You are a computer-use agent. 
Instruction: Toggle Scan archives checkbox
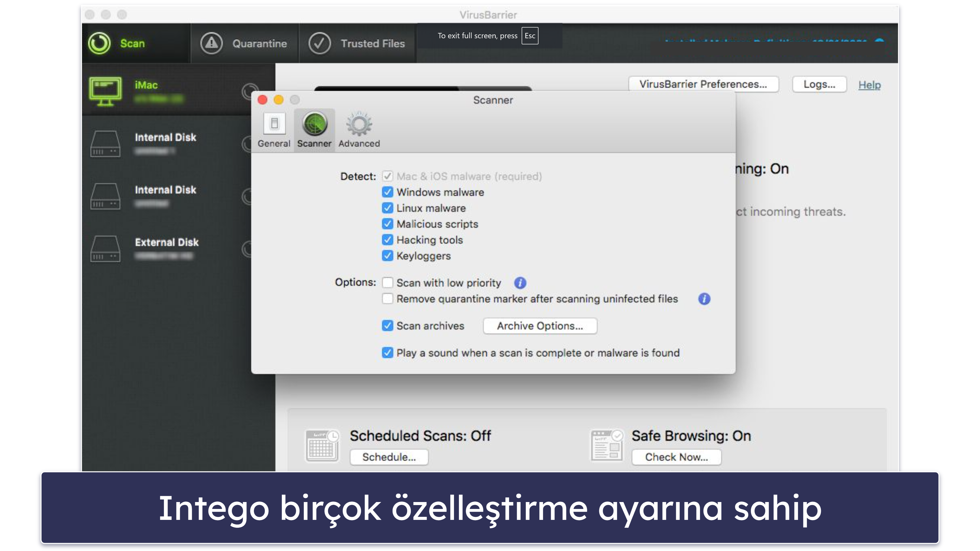click(x=387, y=326)
